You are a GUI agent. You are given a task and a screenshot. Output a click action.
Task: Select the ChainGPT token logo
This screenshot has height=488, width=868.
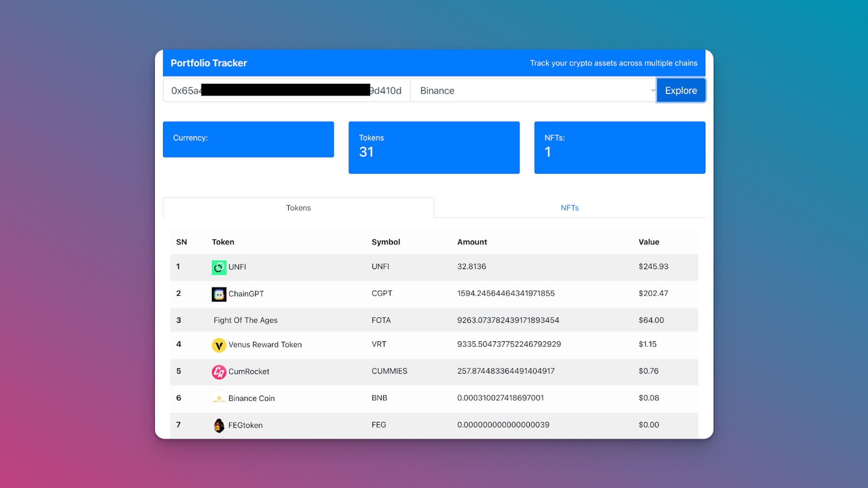coord(219,294)
